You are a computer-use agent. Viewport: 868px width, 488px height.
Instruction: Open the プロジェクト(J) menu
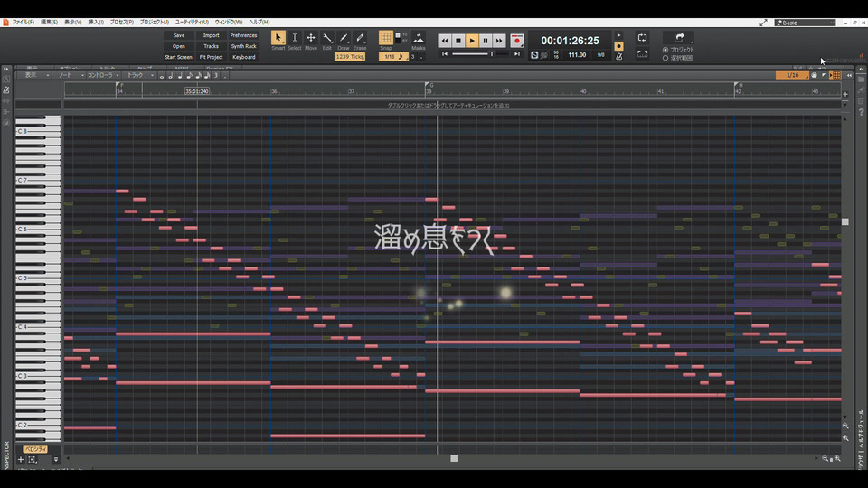154,22
